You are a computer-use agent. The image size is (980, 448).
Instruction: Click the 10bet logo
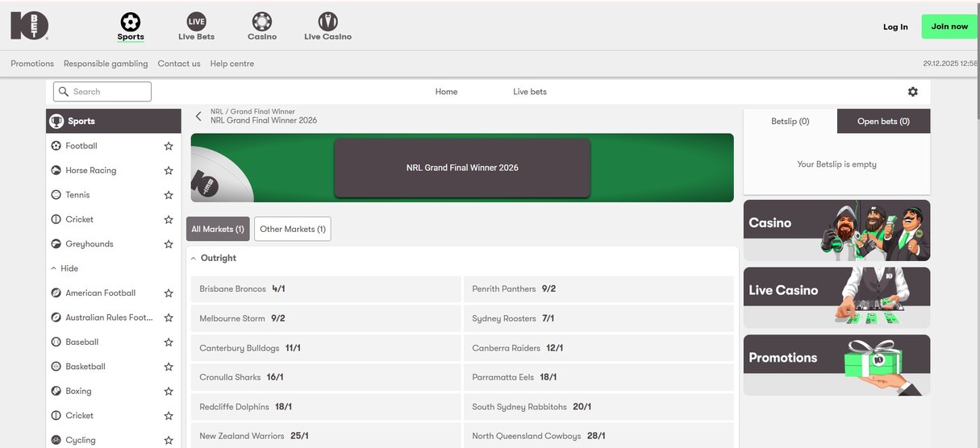[30, 26]
